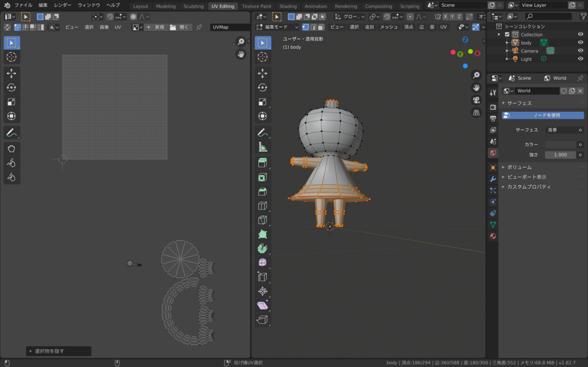Viewport: 588px width, 367px height.
Task: Choose the Extrude Region tool
Action: point(263,163)
